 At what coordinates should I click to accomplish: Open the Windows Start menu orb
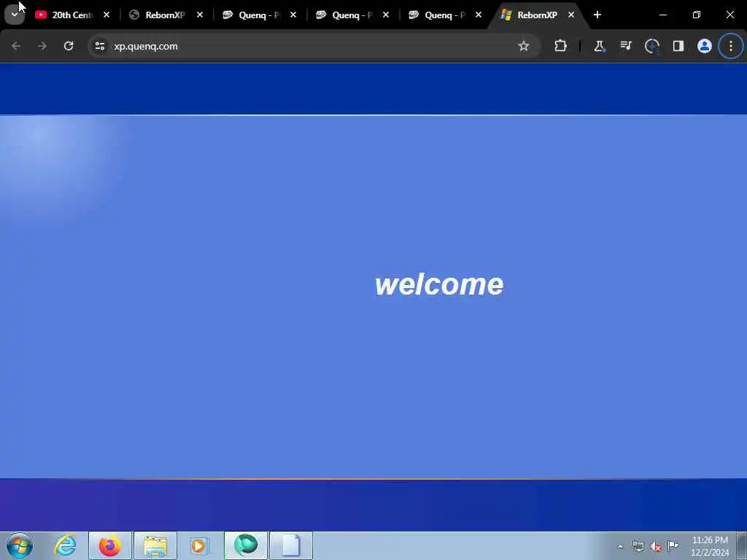pos(20,545)
